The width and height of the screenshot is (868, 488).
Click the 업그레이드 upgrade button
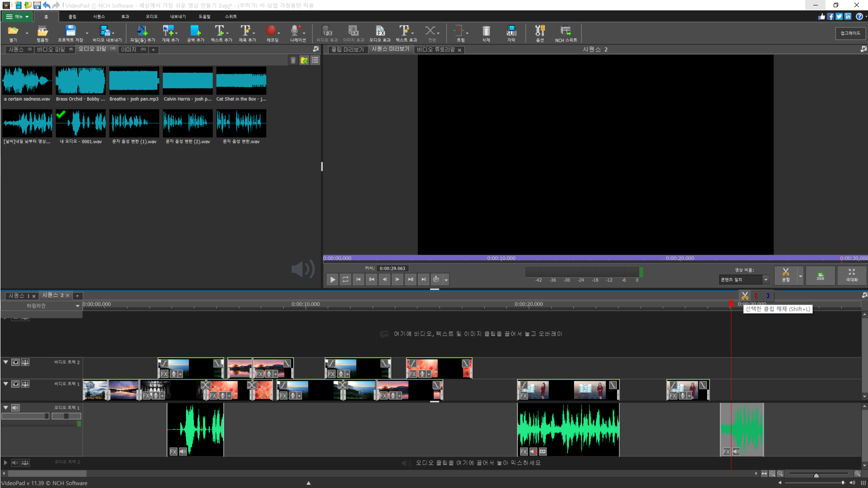click(x=850, y=33)
